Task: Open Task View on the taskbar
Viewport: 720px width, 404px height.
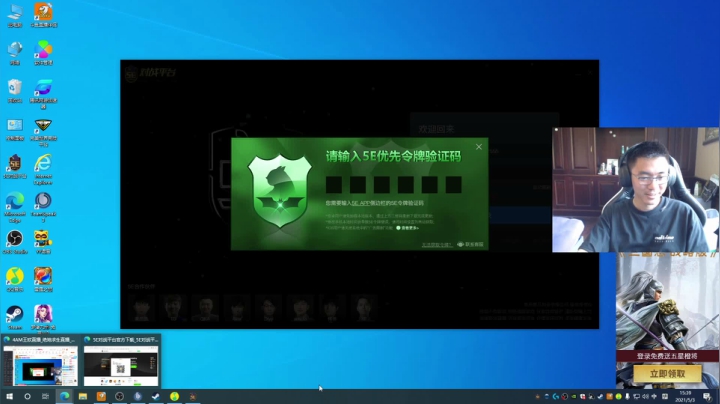Action: point(45,396)
